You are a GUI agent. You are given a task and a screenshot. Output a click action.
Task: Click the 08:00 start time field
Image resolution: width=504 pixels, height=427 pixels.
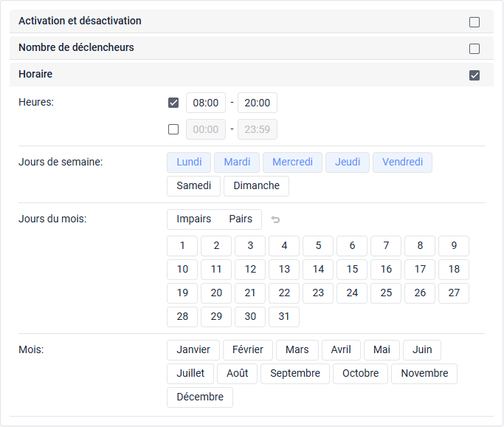point(206,103)
